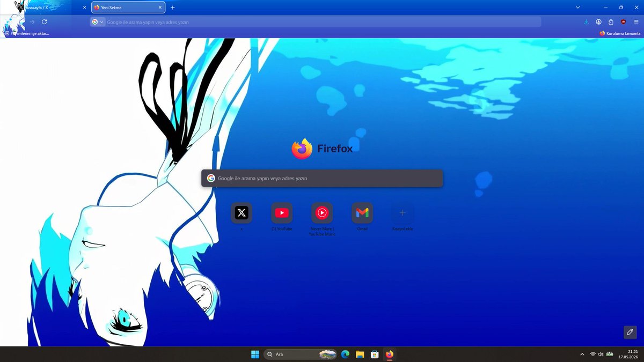Image resolution: width=644 pixels, height=362 pixels.
Task: Focus the top address bar field
Action: pos(316,22)
